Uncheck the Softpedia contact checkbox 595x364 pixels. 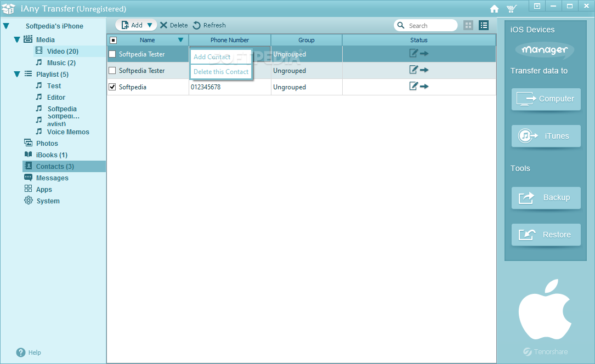tap(112, 87)
